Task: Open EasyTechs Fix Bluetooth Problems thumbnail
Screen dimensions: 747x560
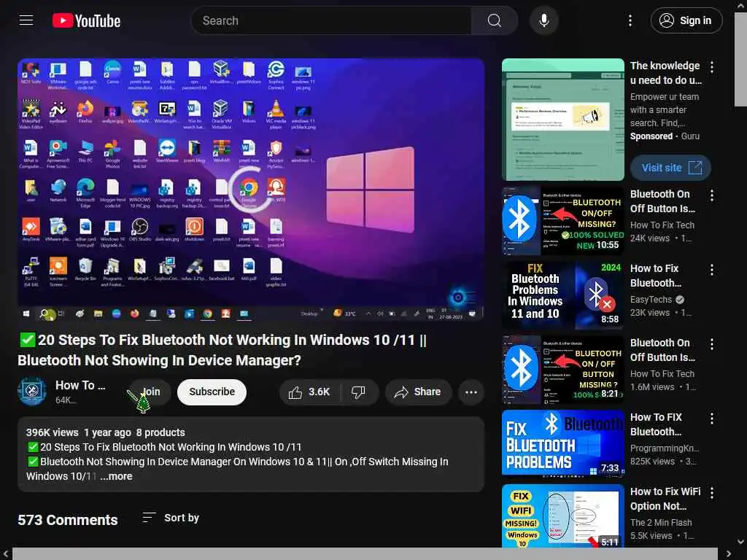Action: tap(562, 295)
